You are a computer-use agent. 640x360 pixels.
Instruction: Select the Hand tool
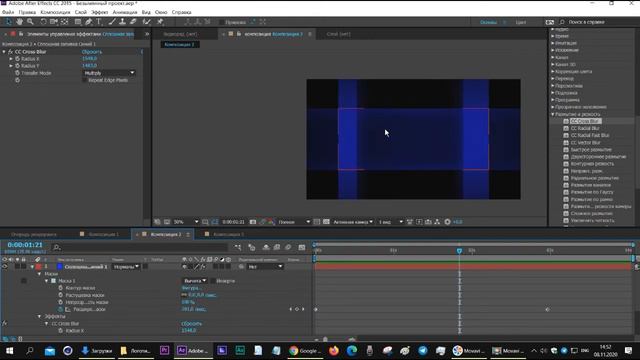point(19,22)
